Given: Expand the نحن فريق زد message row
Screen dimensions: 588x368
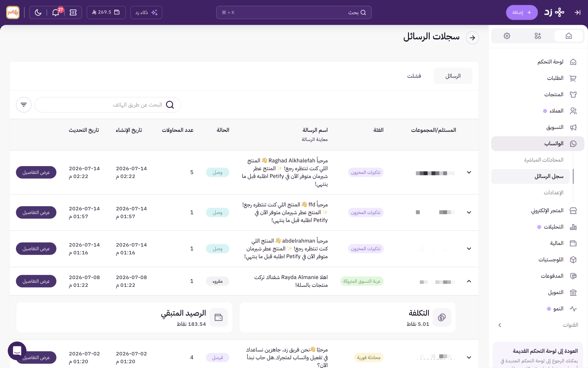Looking at the screenshot, I should pyautogui.click(x=469, y=357).
